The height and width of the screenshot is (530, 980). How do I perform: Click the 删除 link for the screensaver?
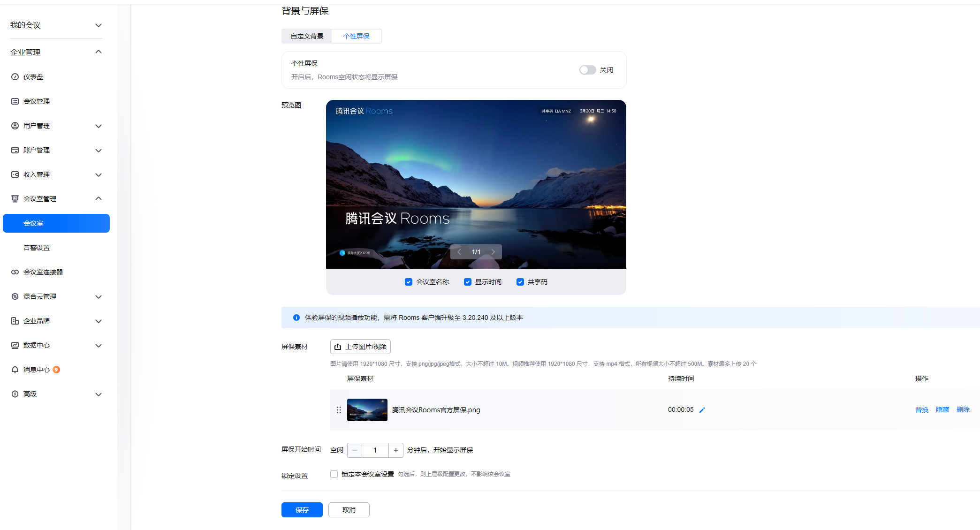[963, 410]
